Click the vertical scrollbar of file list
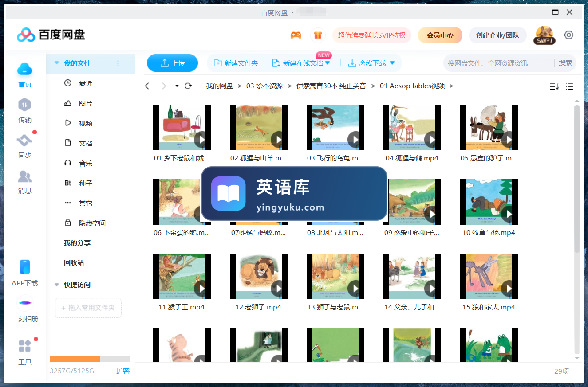Screen dimensions: 588x387 tap(577, 179)
